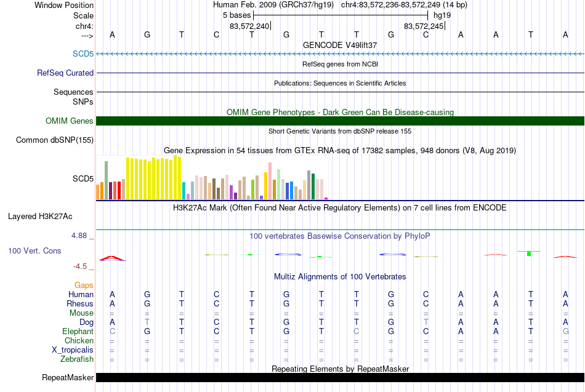Click the black RepeatMasker bar
Screen dimensions: 585x392
coord(340,377)
